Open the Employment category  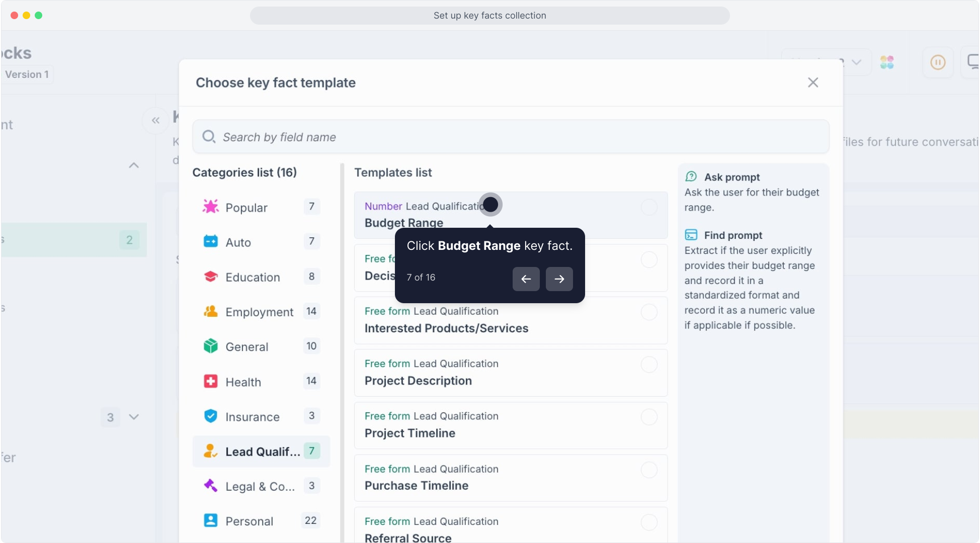[x=259, y=312]
